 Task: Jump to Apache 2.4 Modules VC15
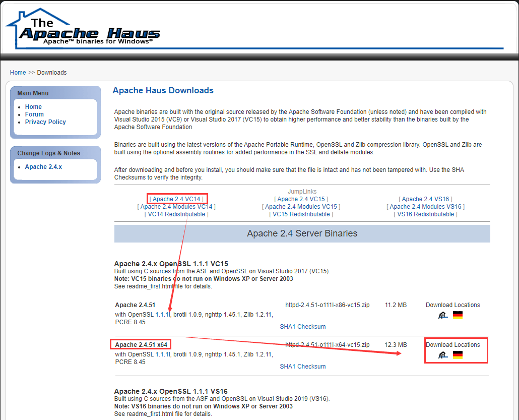[x=301, y=207]
